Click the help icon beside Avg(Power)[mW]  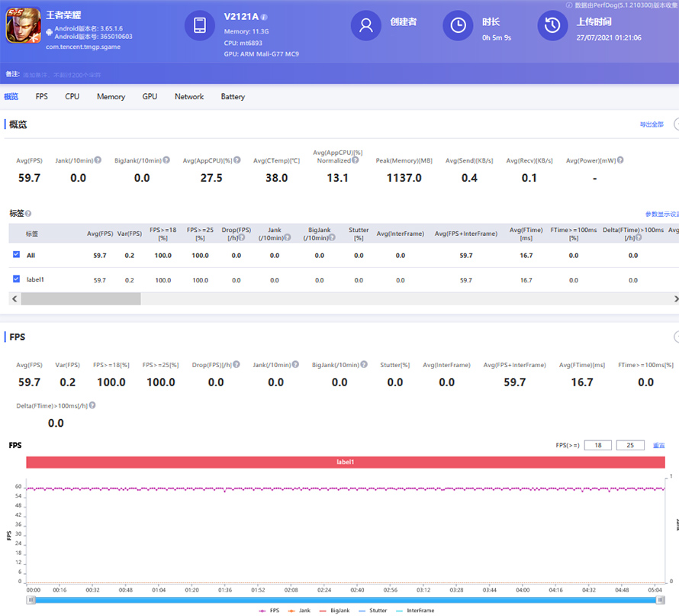(x=620, y=160)
